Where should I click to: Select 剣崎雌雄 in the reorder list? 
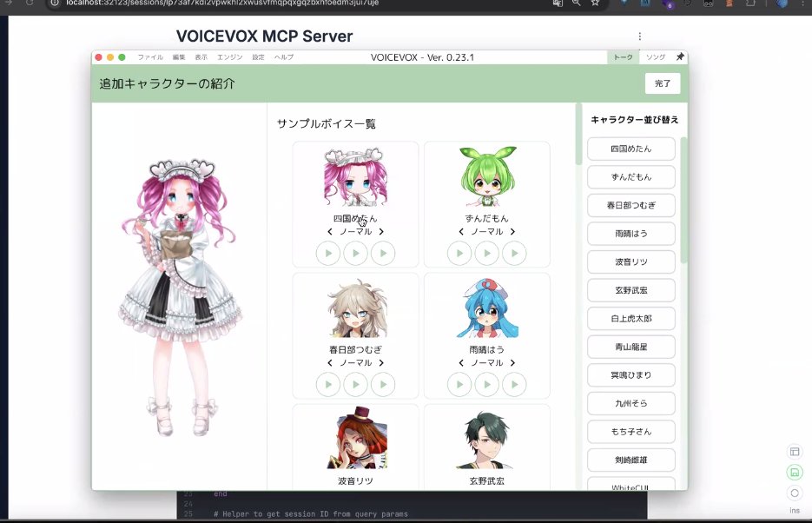pyautogui.click(x=630, y=460)
